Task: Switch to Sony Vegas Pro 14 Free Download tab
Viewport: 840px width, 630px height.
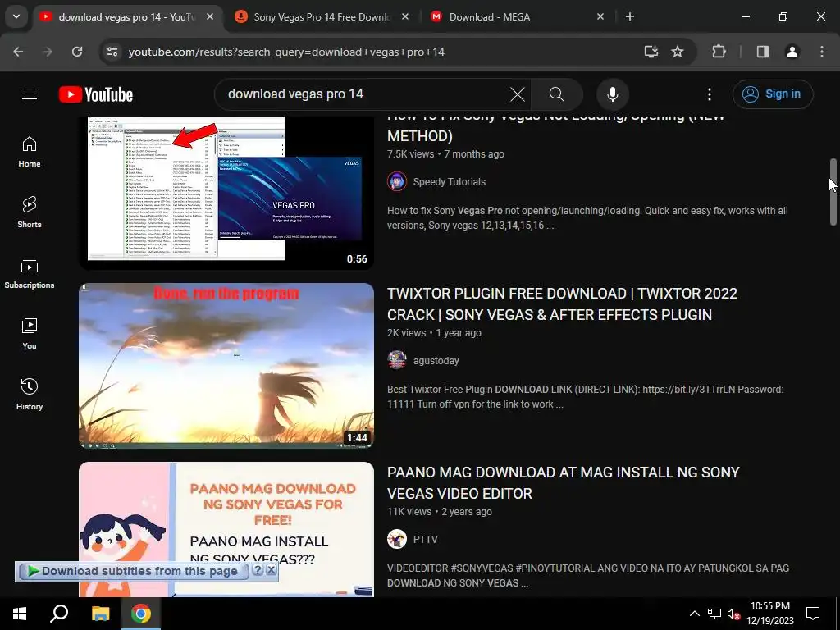Action: pyautogui.click(x=322, y=17)
